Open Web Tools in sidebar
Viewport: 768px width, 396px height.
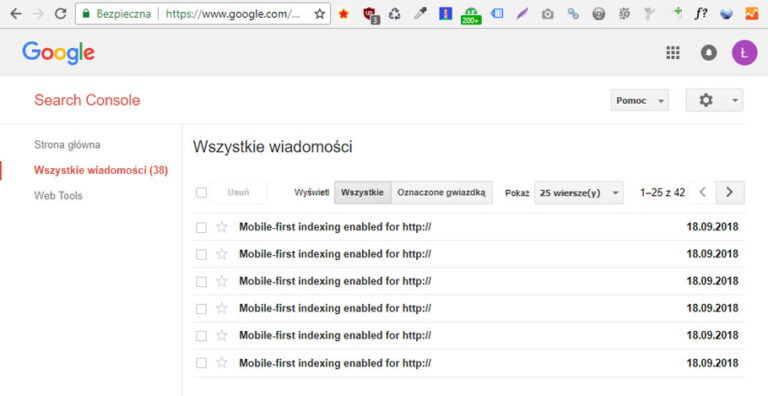tap(58, 196)
